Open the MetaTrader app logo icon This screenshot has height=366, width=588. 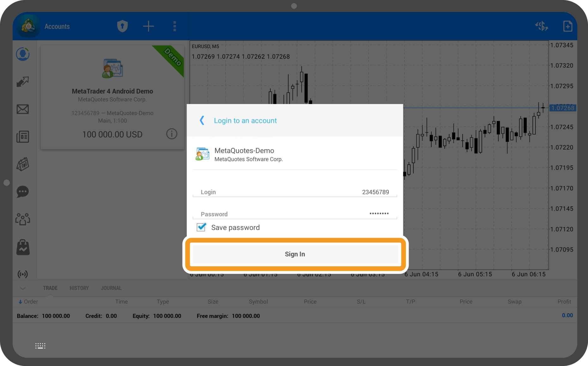point(28,26)
